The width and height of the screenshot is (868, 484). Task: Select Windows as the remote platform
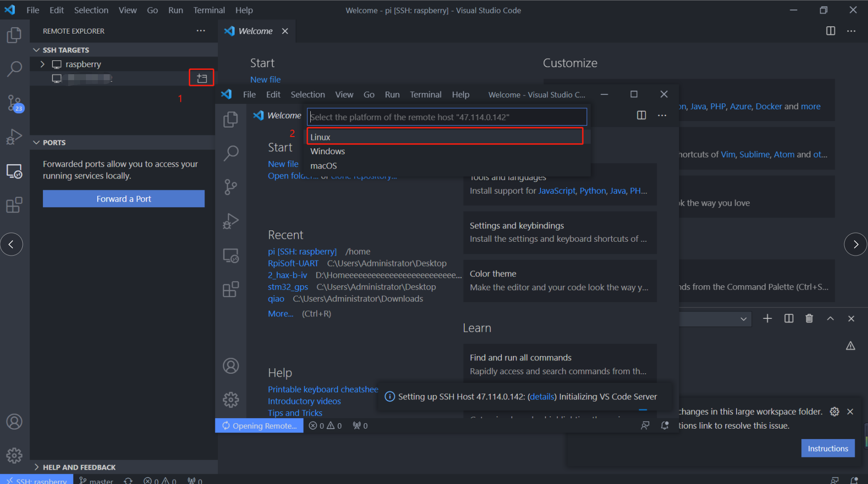pos(447,151)
